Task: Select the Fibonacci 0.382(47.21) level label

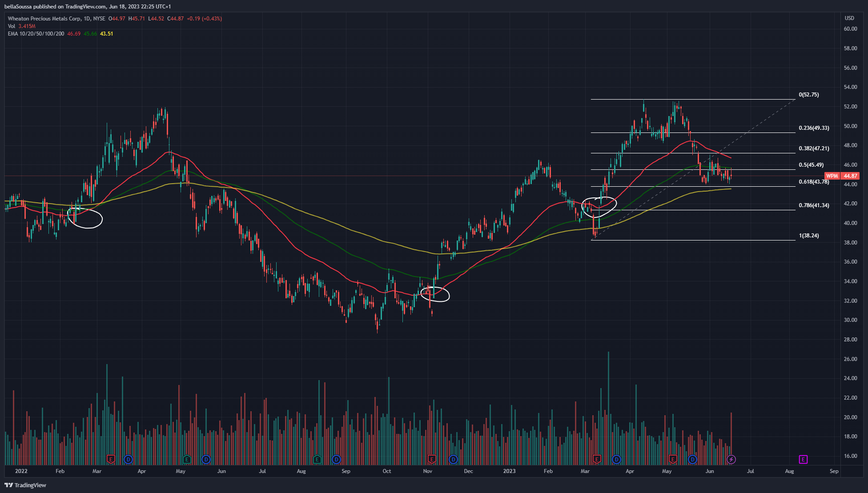Action: point(814,148)
